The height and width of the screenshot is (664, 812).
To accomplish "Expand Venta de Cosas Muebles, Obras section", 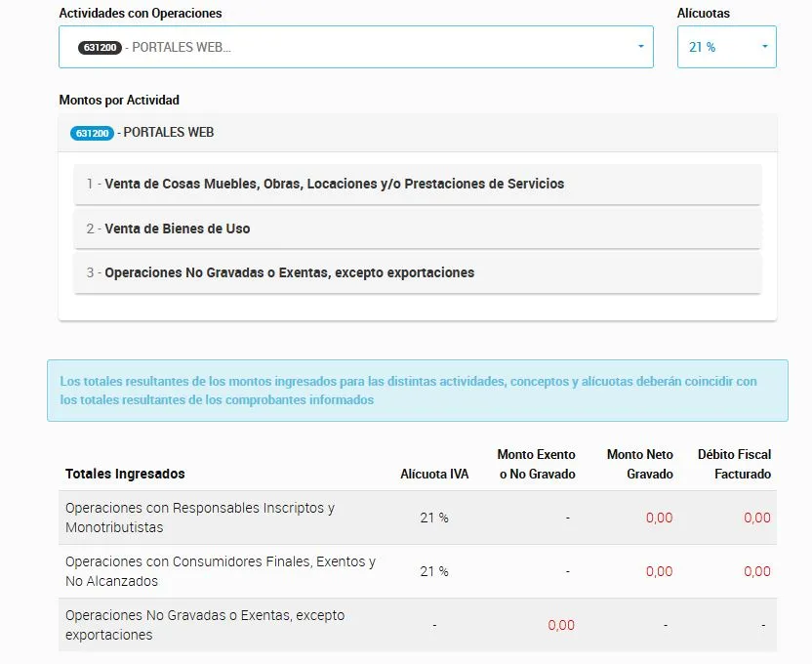I will [x=418, y=185].
